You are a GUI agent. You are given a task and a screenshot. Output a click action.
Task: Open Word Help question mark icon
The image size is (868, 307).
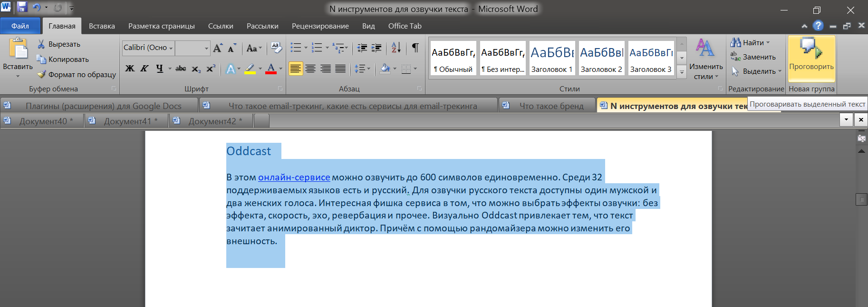coord(818,26)
